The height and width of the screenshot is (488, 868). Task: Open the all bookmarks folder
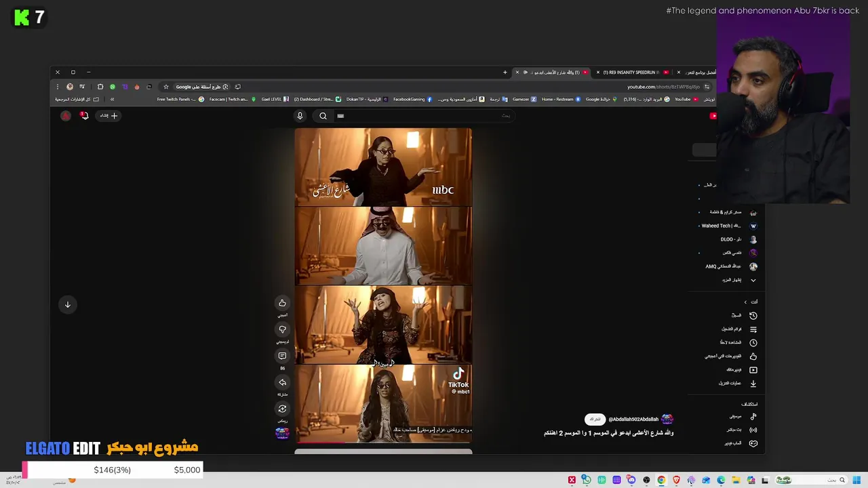click(x=77, y=100)
